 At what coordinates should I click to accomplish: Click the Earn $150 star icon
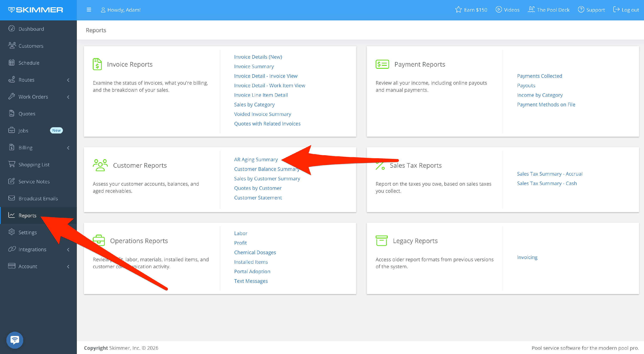click(x=458, y=10)
